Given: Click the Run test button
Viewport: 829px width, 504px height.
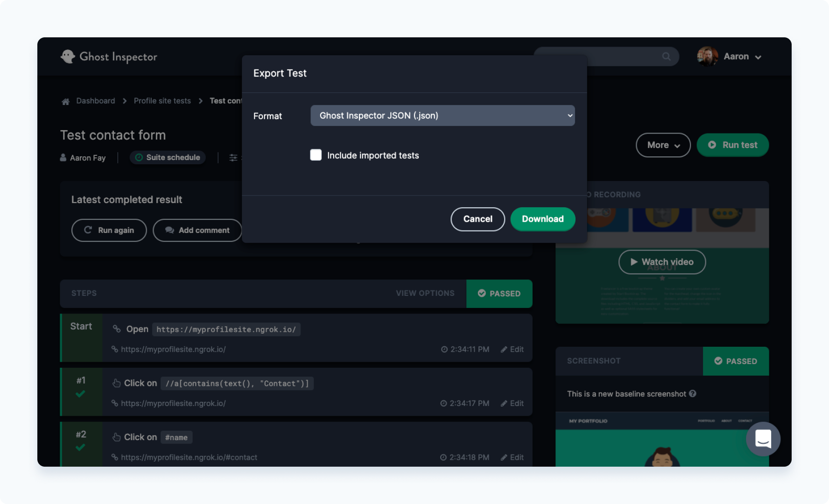Looking at the screenshot, I should (733, 145).
